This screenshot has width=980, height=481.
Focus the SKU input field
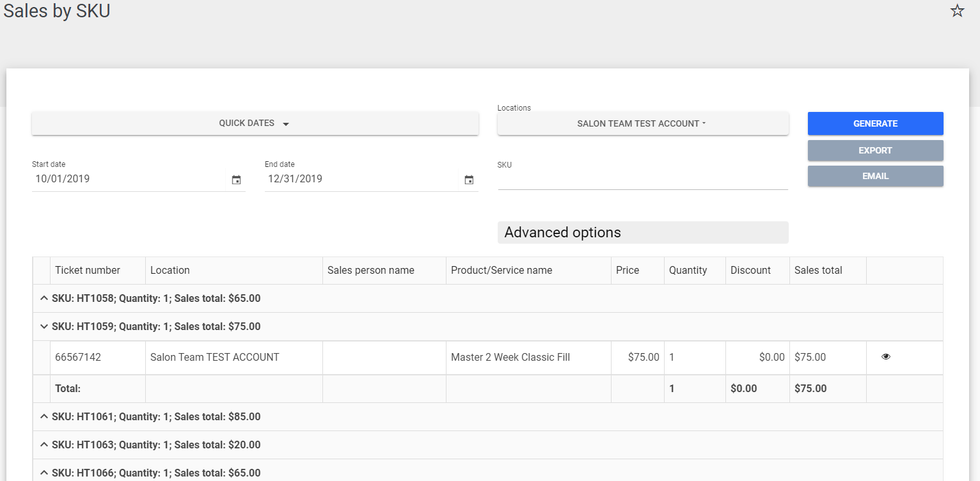click(642, 180)
